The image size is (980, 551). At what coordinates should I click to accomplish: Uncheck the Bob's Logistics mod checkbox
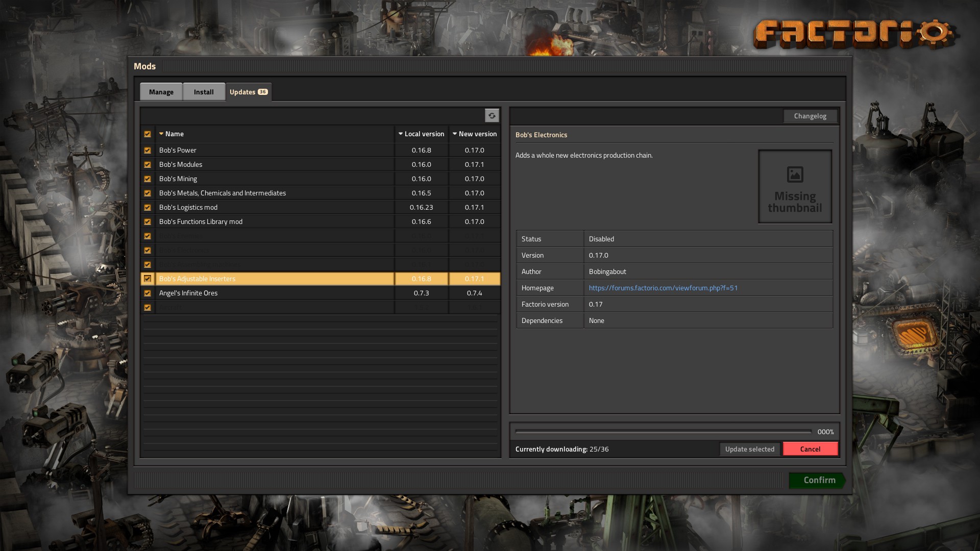148,208
